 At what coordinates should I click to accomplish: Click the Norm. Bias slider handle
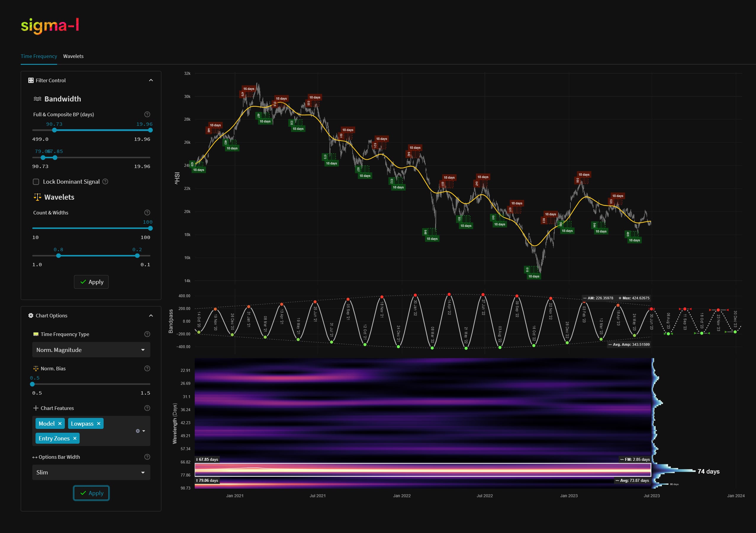pyautogui.click(x=32, y=384)
